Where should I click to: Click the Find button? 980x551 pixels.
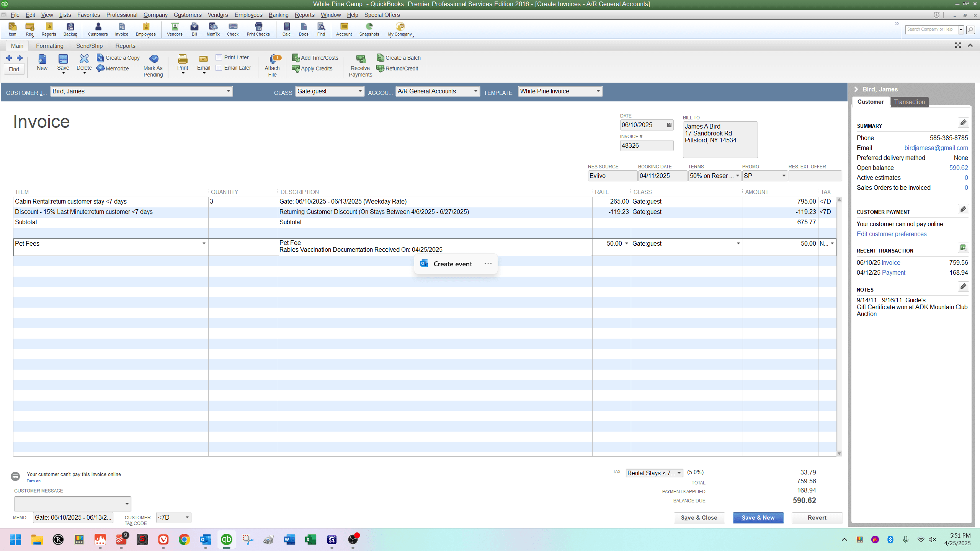(x=14, y=69)
